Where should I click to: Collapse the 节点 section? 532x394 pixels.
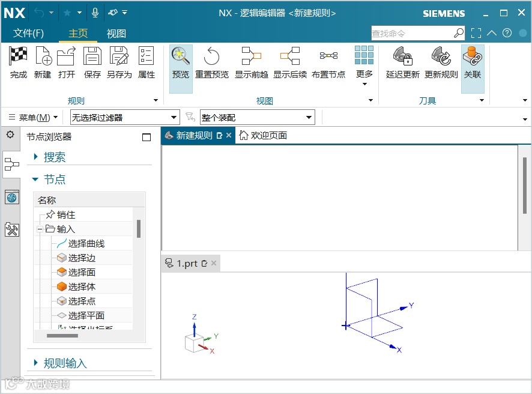[35, 179]
